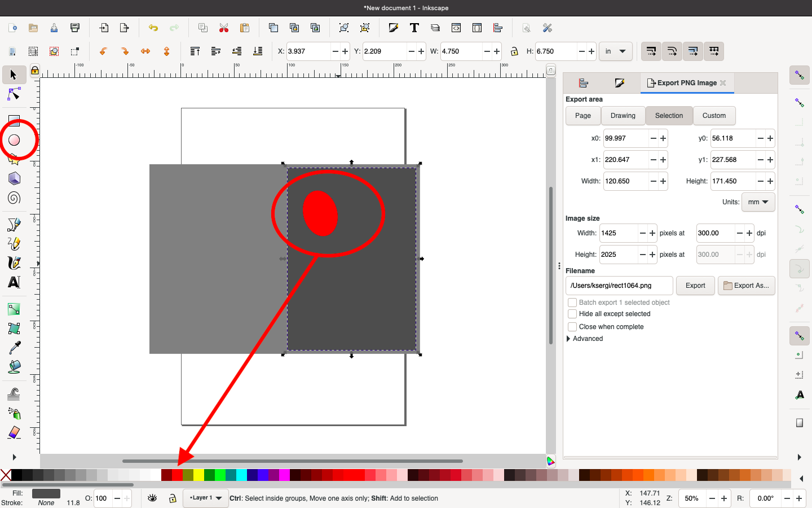The height and width of the screenshot is (508, 812).
Task: Enable Hide all except selected
Action: [572, 314]
